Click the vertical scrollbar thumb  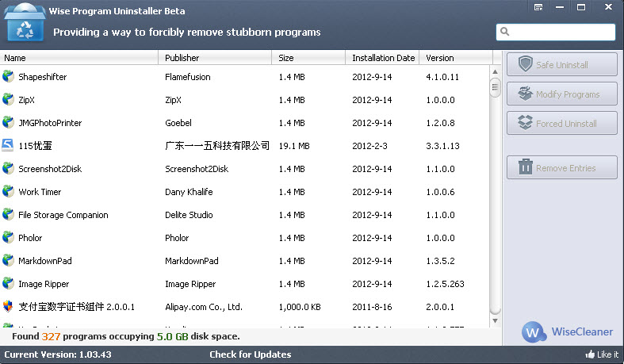click(x=495, y=88)
